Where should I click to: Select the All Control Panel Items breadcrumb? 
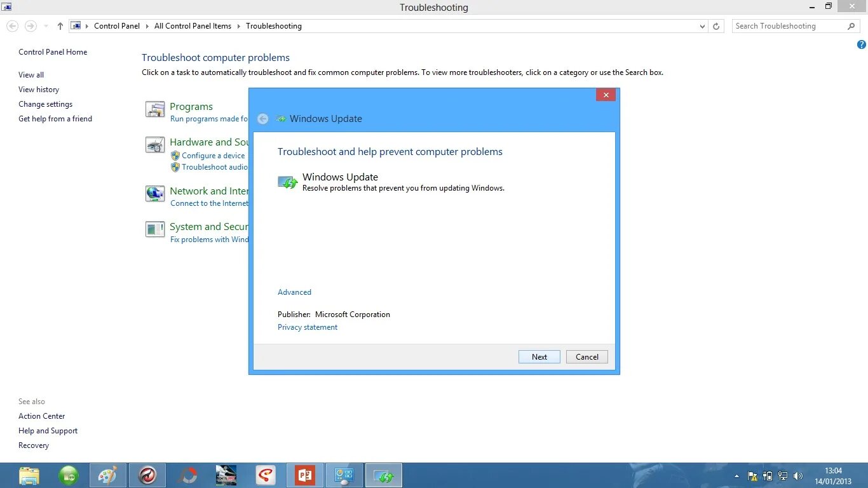[193, 26]
